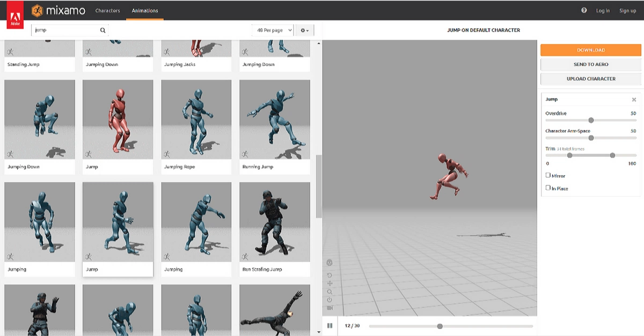The height and width of the screenshot is (336, 644).
Task: Click the 'JUMP ON DEFAULT CHARACTER' title
Action: [x=484, y=31]
